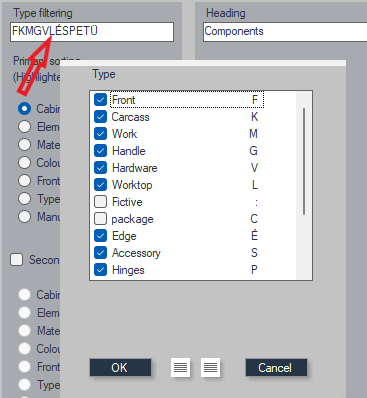Uncheck the Worktop checkbox
This screenshot has width=367, height=398.
tap(100, 185)
